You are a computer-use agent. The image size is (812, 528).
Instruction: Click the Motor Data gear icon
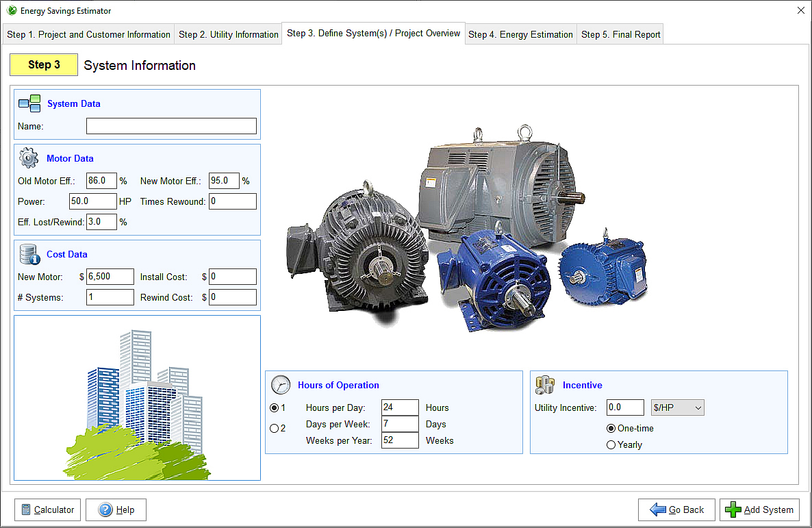[x=29, y=158]
